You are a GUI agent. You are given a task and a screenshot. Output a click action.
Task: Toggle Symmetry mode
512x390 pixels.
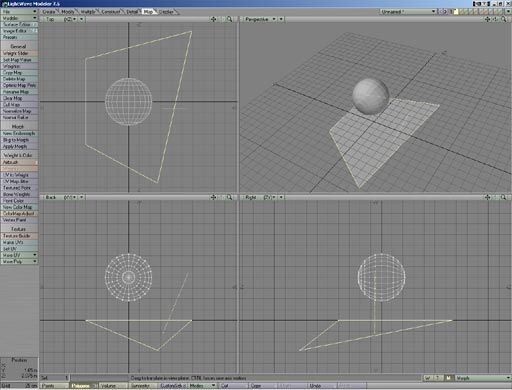[143, 386]
